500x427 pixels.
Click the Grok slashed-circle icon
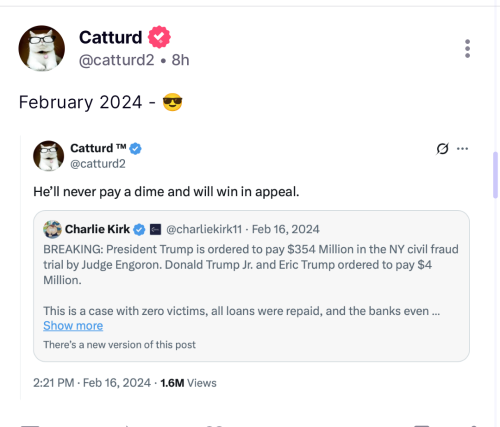click(x=442, y=149)
